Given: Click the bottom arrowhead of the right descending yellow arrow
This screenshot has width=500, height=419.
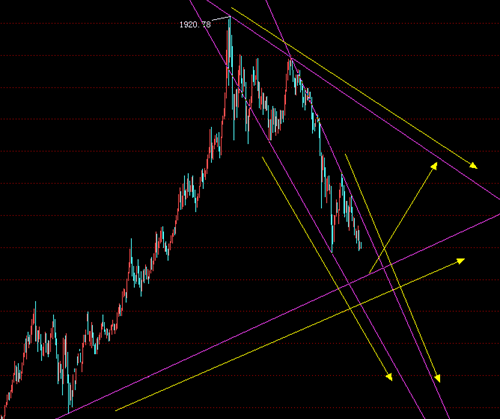Looking at the screenshot, I should coord(437,378).
